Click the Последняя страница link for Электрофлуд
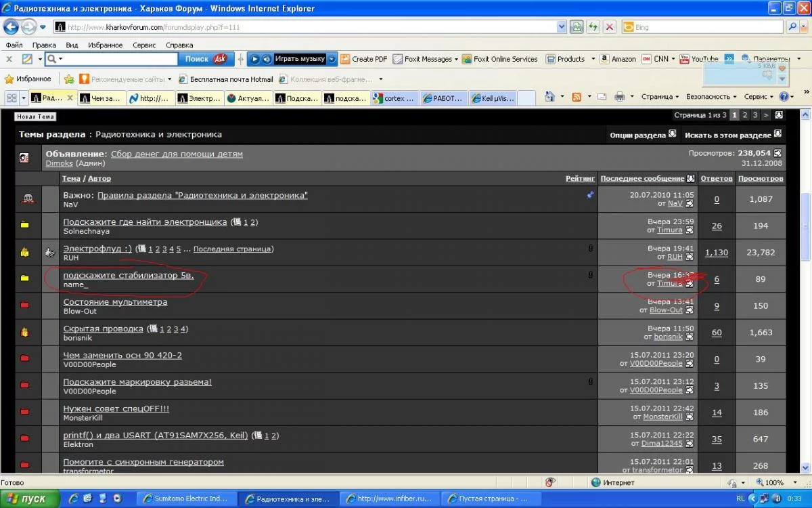This screenshot has width=812, height=508. [231, 249]
